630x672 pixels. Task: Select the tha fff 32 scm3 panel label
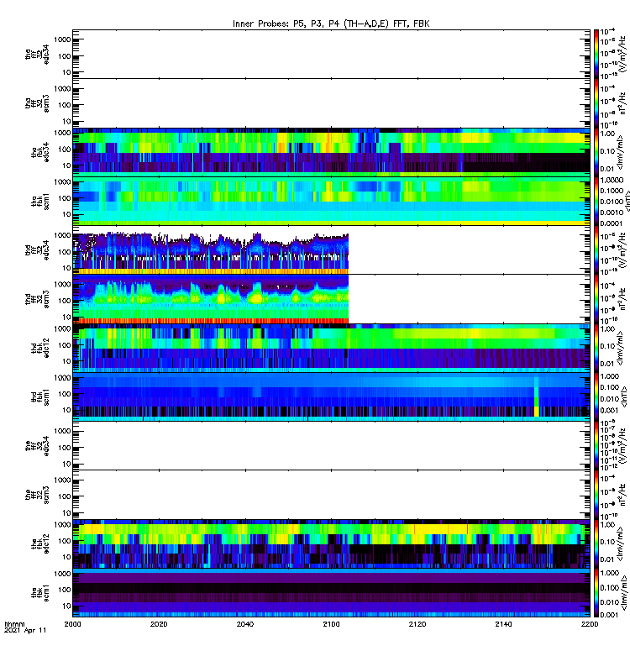[x=37, y=103]
